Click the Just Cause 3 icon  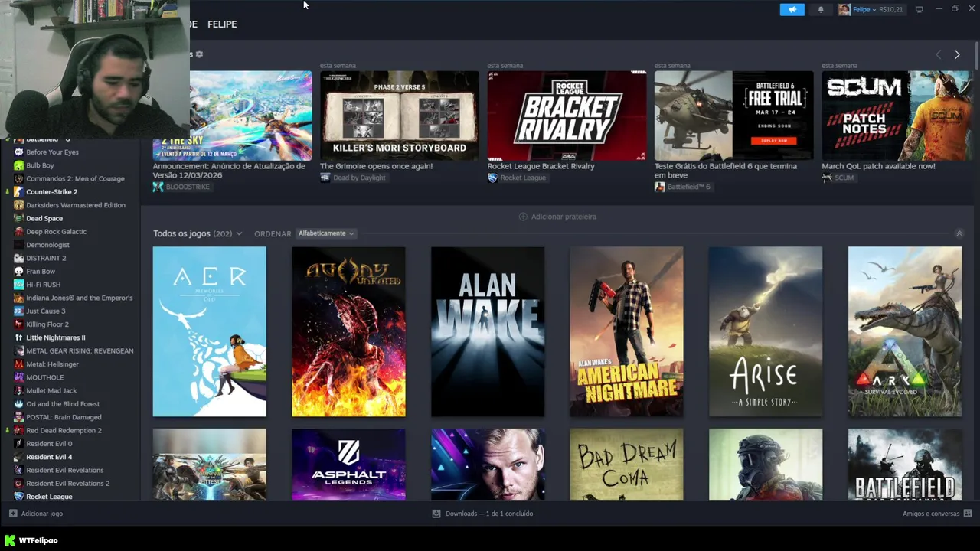[19, 311]
